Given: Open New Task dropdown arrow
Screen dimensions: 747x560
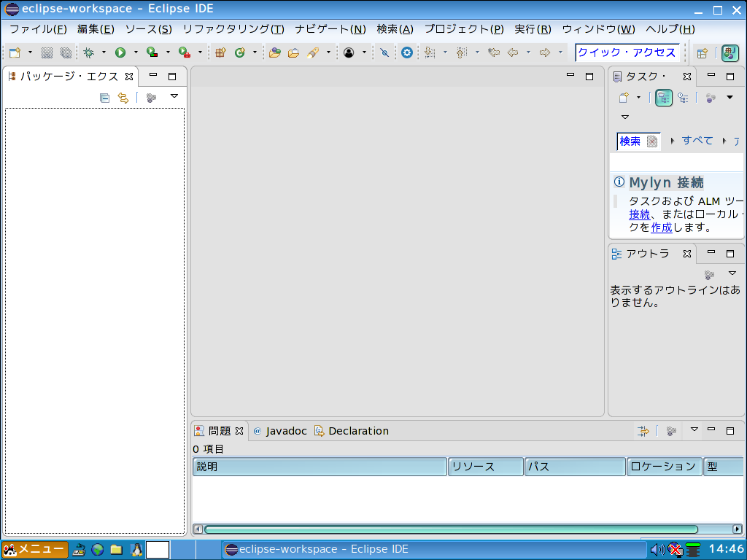Looking at the screenshot, I should click(x=638, y=98).
